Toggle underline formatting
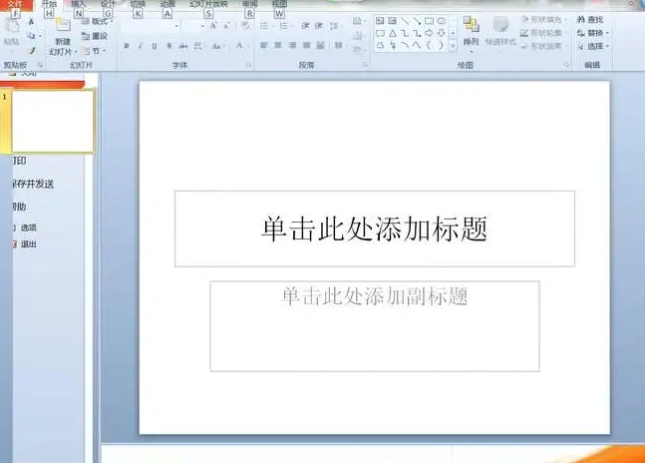This screenshot has width=645, height=463. (x=154, y=46)
